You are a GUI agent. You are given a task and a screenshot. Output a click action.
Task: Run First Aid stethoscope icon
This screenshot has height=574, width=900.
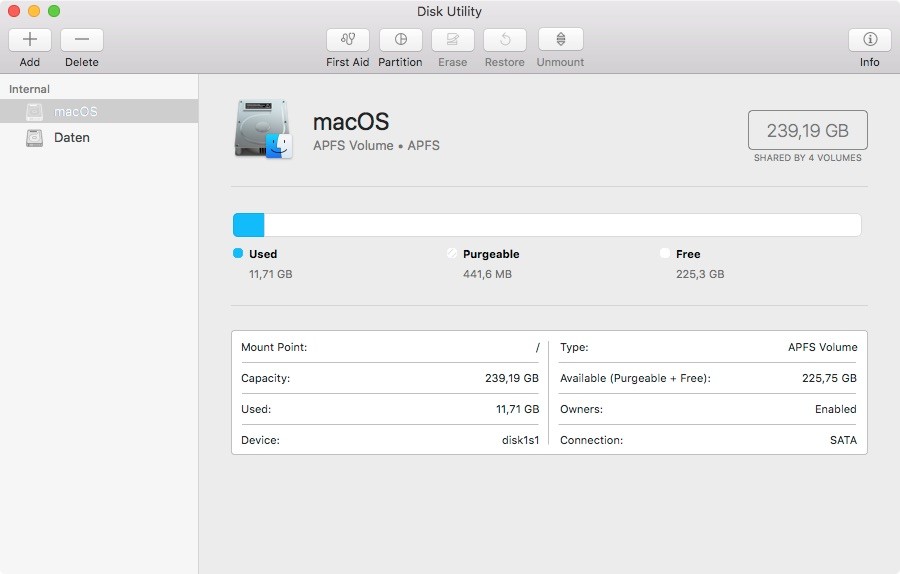(348, 40)
